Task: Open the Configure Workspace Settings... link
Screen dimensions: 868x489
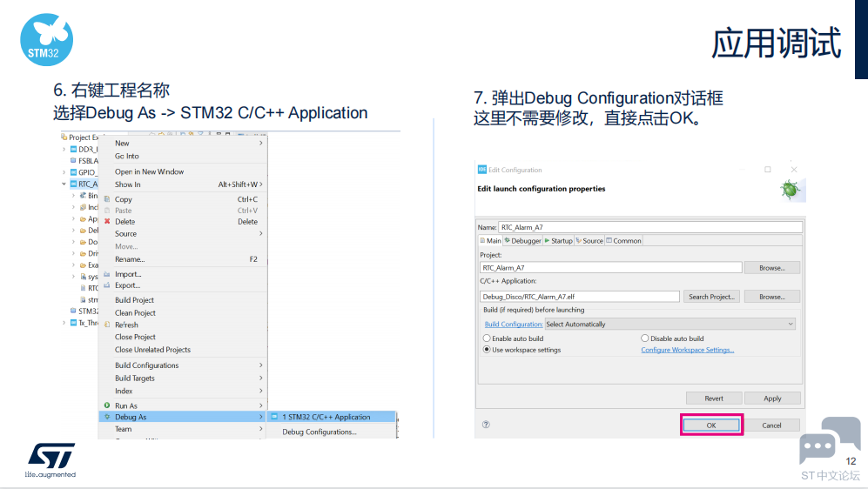Action: [x=688, y=350]
